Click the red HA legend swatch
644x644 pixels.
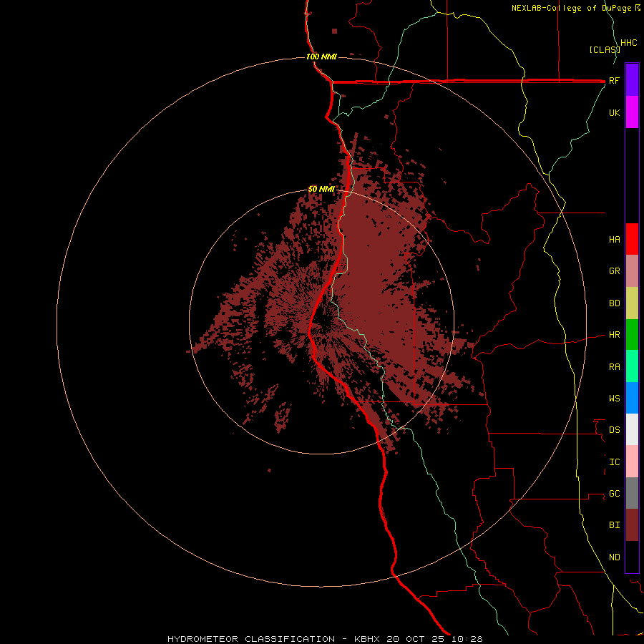pos(632,239)
